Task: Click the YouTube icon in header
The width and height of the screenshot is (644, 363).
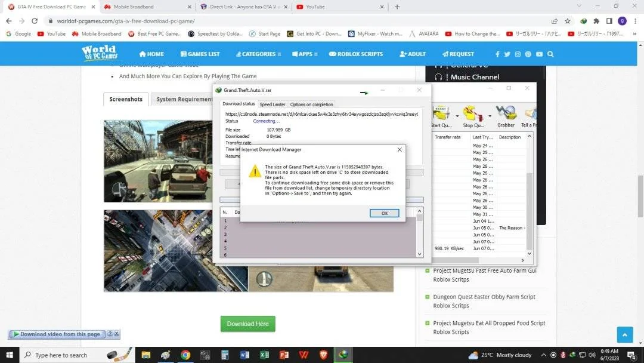Action: [x=539, y=54]
